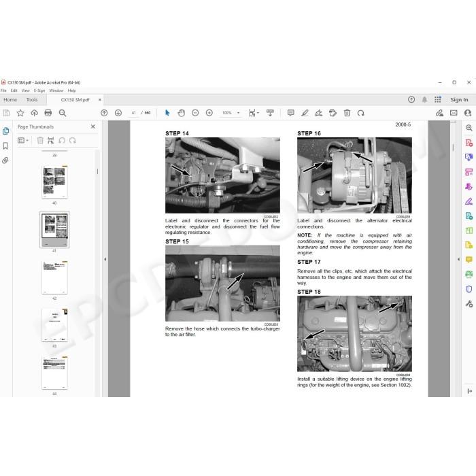This screenshot has height=476, width=476.
Task: Open the notifications bell
Action: [424, 99]
